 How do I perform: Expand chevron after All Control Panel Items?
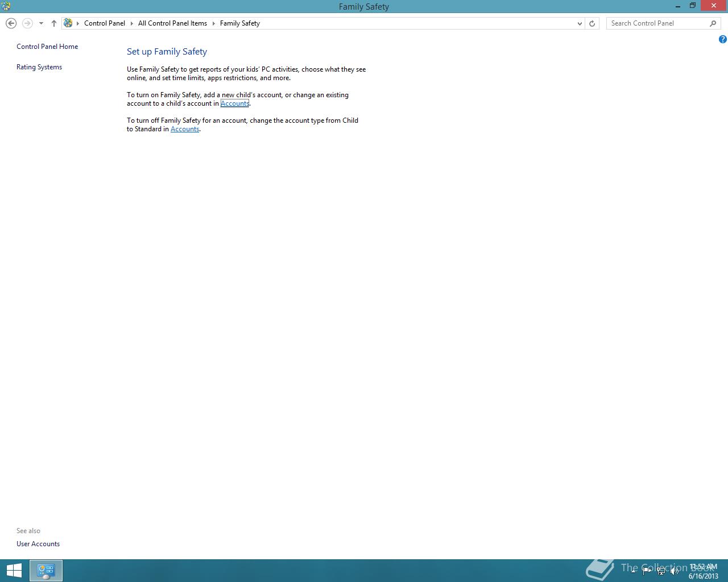tap(214, 23)
